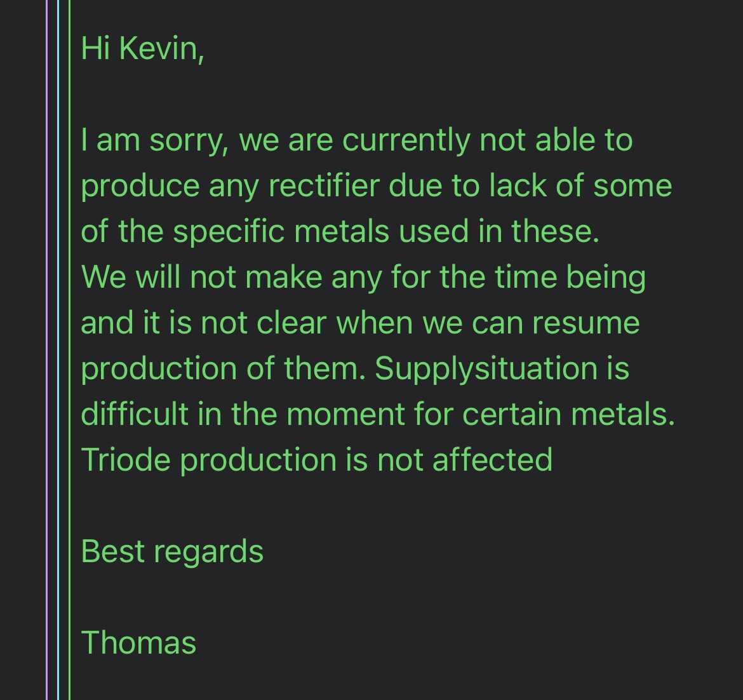This screenshot has height=700, width=743.
Task: Click the "Hi Kevin," greeting line
Action: pyautogui.click(x=143, y=49)
